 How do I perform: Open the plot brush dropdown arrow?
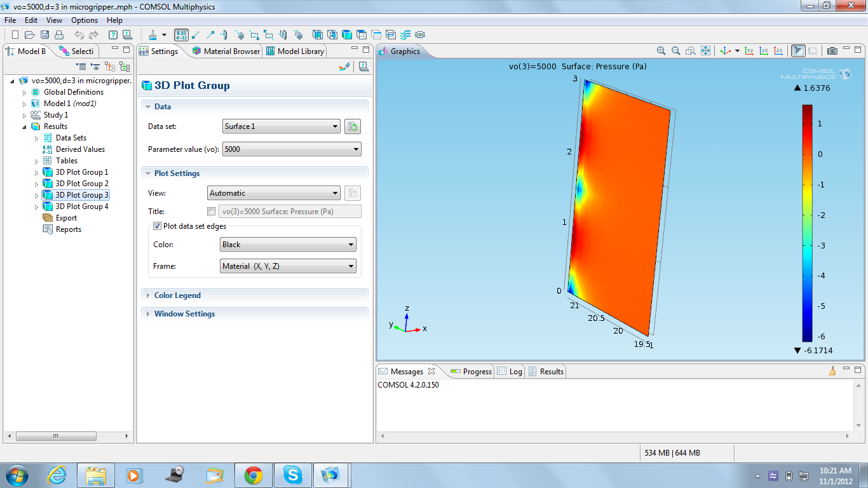pyautogui.click(x=164, y=35)
